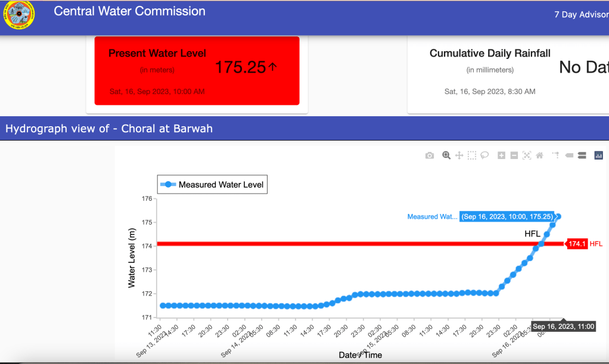Toggle spike lines on chart
609x364 pixels.
[x=555, y=155]
